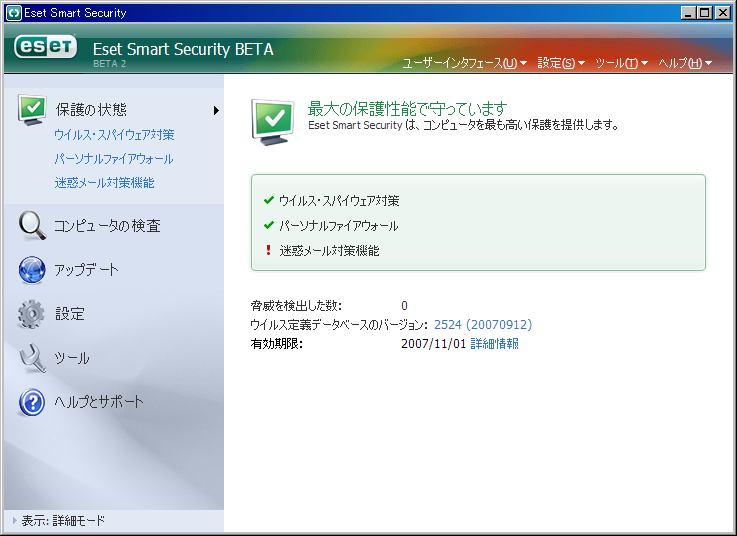Expand 保護の状態 submenu arrow
The image size is (737, 536).
point(216,110)
